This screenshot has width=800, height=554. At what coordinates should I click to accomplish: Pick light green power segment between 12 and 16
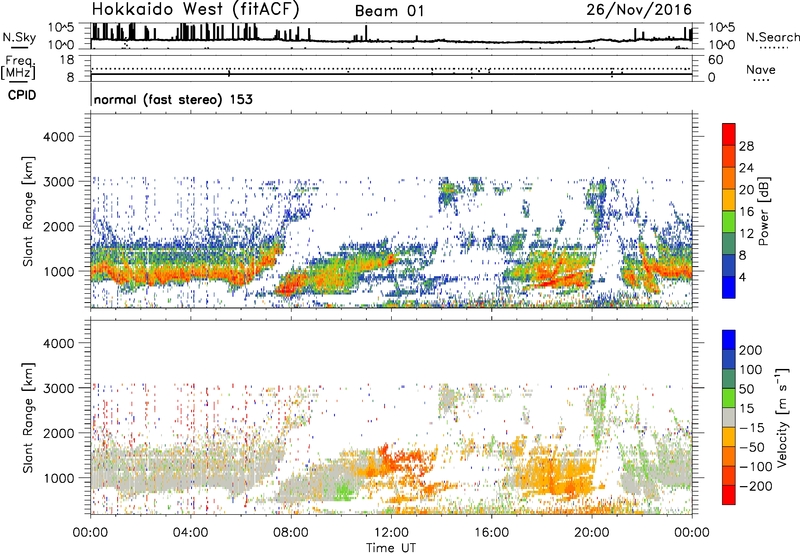(729, 222)
